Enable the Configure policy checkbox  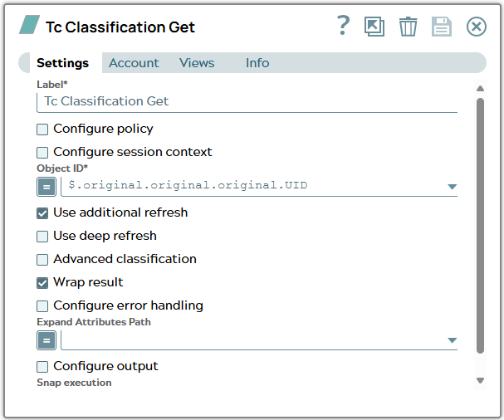pyautogui.click(x=42, y=129)
